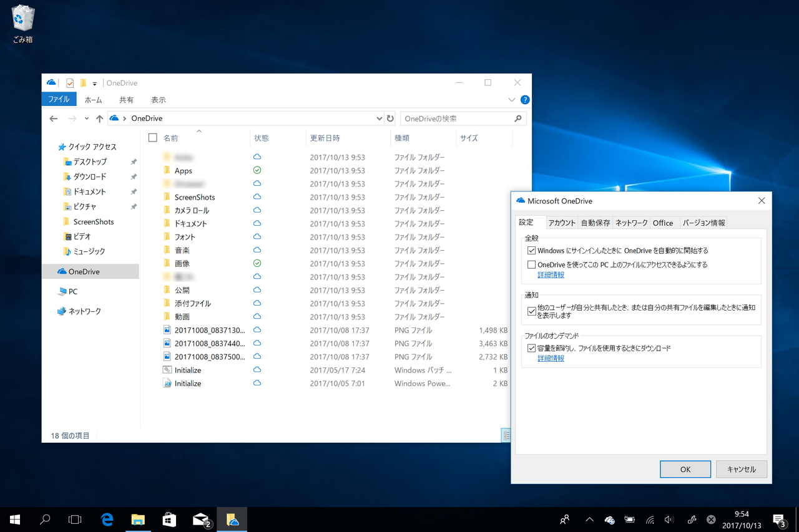Image resolution: width=799 pixels, height=532 pixels.
Task: Click the OneDrive cloud icon in system tray
Action: pos(609,520)
